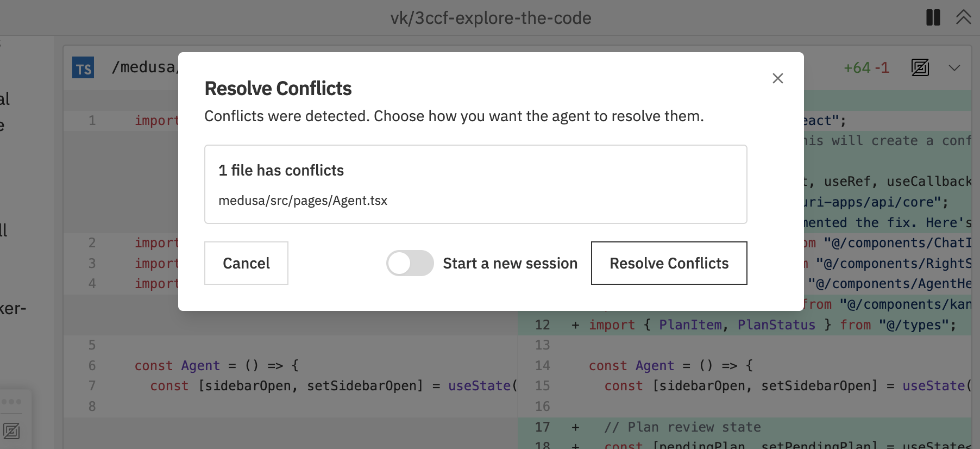Click the +64 -1 change count
The height and width of the screenshot is (449, 980).
point(866,68)
